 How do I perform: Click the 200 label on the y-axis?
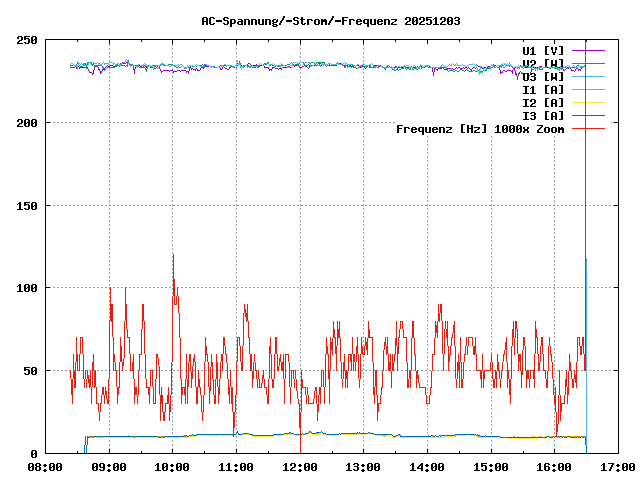pos(27,123)
